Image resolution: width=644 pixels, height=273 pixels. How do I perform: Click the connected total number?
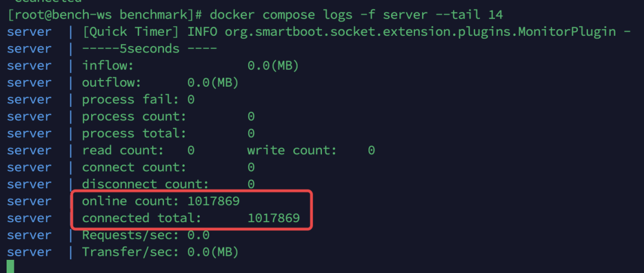(273, 218)
